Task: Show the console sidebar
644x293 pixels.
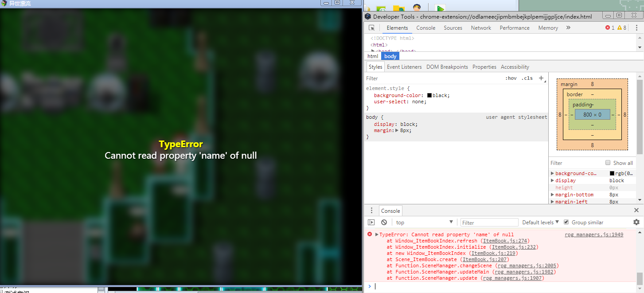Action: pyautogui.click(x=371, y=223)
